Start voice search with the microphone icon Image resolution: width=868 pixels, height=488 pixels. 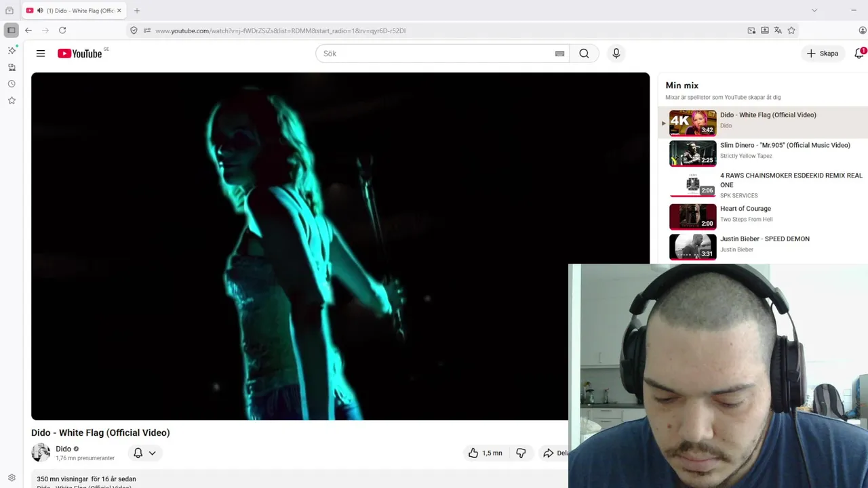pos(616,54)
